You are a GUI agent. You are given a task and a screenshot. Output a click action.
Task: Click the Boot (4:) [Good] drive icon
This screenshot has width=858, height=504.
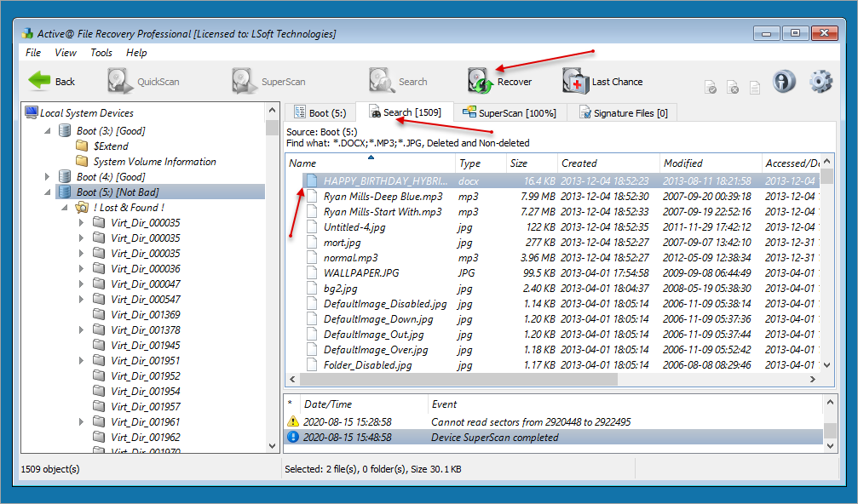click(65, 176)
